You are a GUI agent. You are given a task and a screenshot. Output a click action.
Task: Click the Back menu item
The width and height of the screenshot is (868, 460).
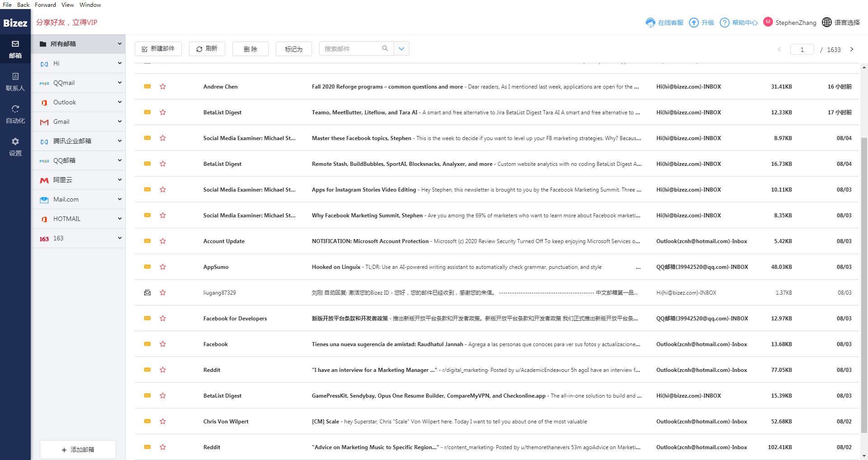coord(23,5)
